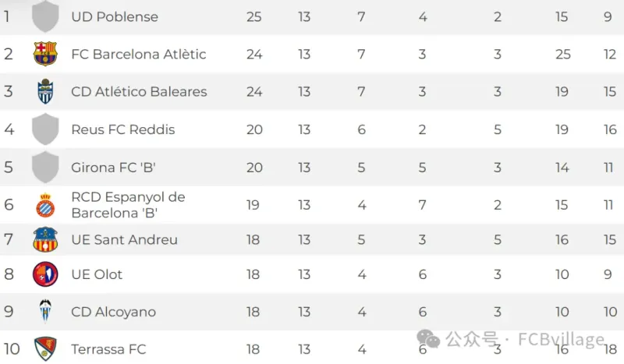Open the CD Atlético Baleares team name

coord(139,92)
